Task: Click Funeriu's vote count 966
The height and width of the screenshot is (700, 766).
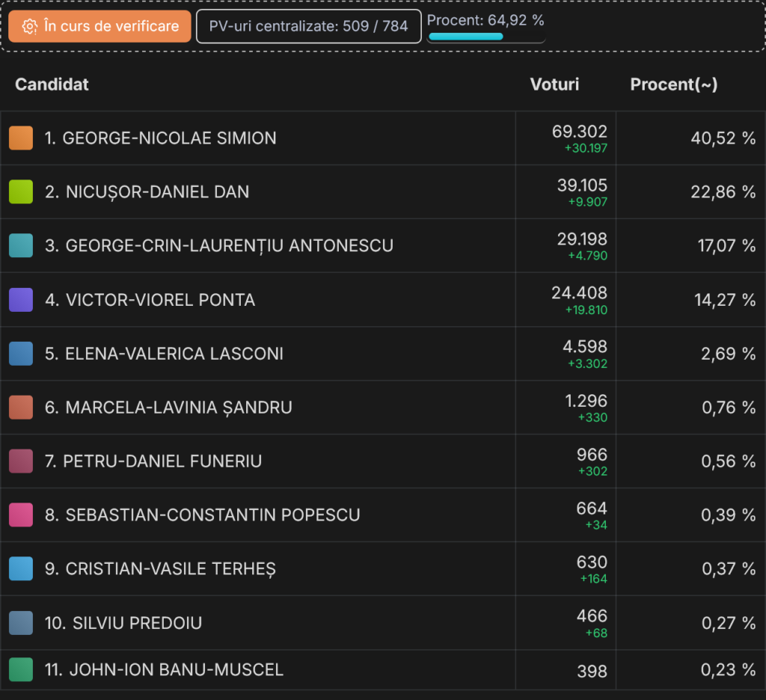Action: pyautogui.click(x=592, y=454)
